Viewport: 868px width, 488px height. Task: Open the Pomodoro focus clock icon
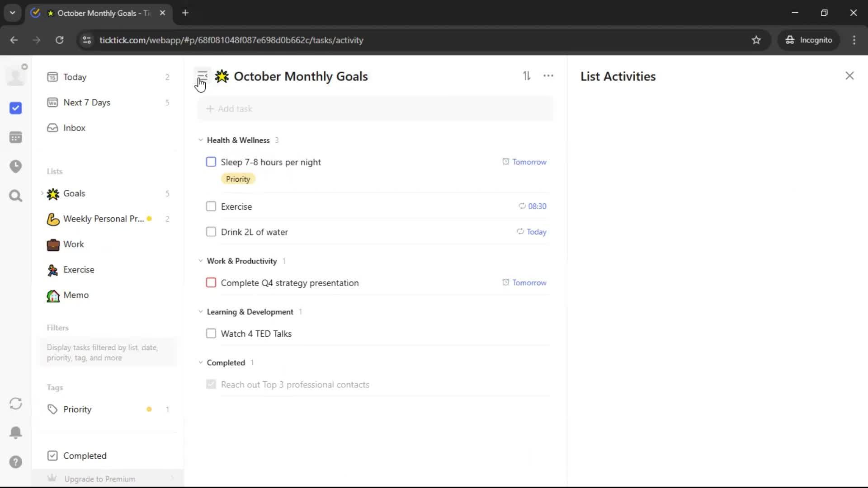(x=15, y=166)
